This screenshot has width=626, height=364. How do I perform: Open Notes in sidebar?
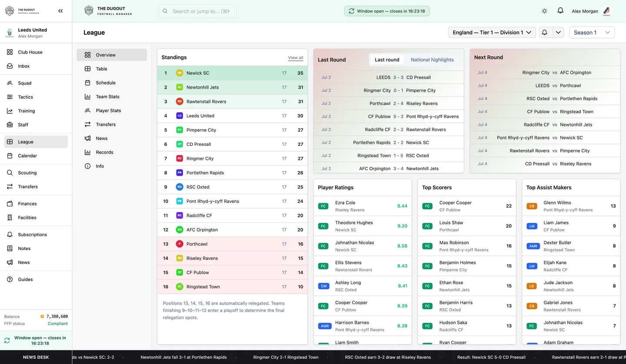[36, 248]
